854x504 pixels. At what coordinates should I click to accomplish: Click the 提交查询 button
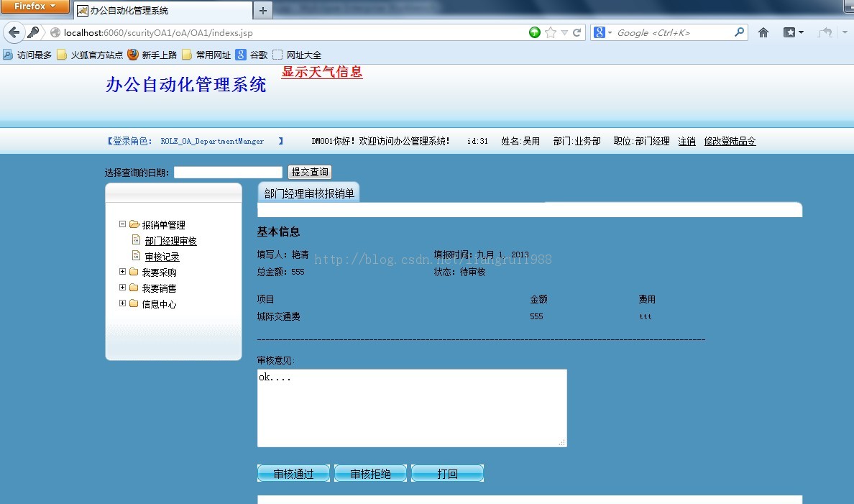click(310, 172)
